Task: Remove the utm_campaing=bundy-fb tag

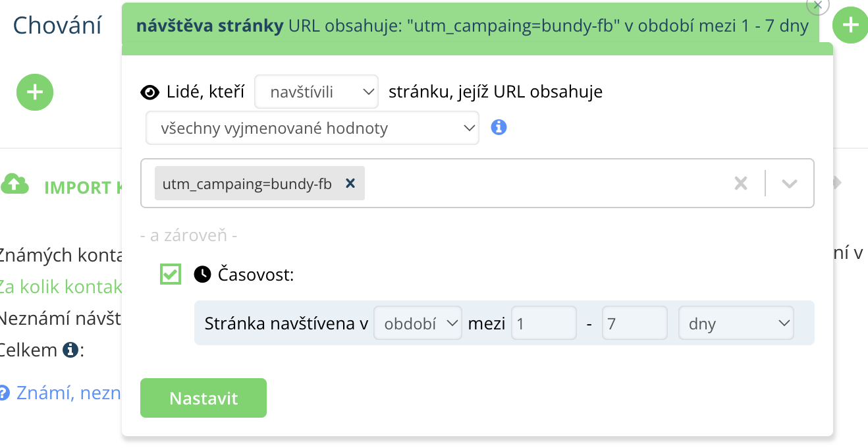Action: click(x=350, y=184)
